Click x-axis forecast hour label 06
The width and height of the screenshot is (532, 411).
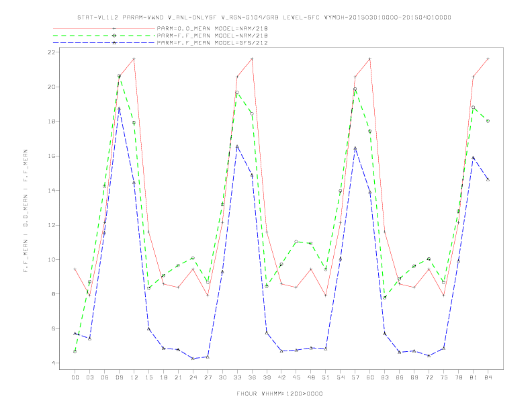(x=105, y=377)
